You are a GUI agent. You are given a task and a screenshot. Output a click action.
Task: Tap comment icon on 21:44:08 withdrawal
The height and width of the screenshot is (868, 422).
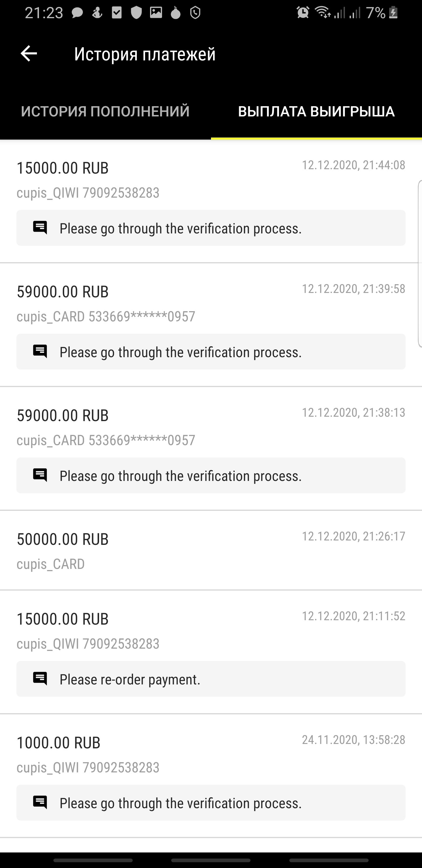pos(40,228)
